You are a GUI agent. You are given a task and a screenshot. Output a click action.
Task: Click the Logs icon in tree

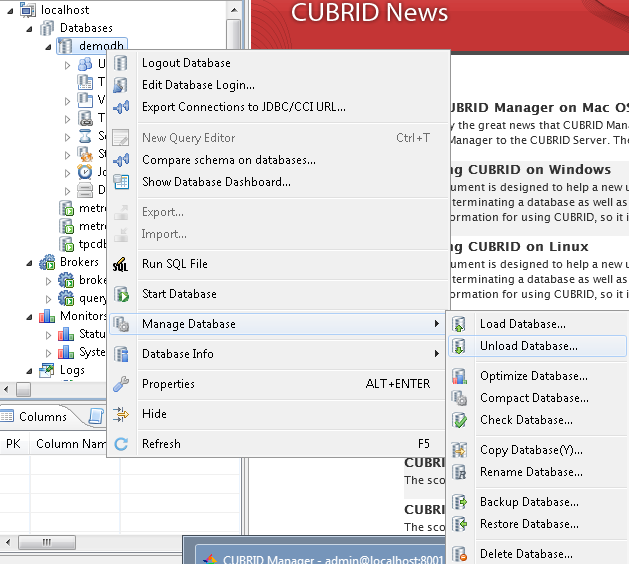point(47,370)
